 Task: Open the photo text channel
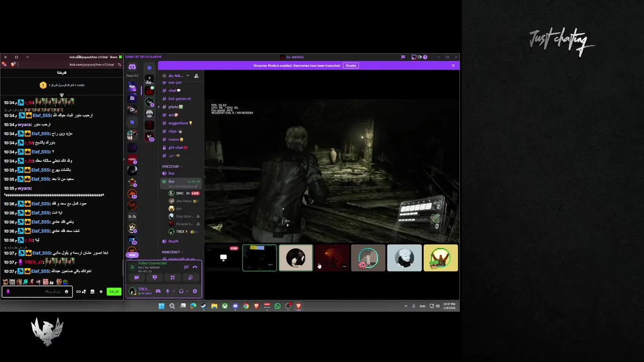[x=174, y=107]
